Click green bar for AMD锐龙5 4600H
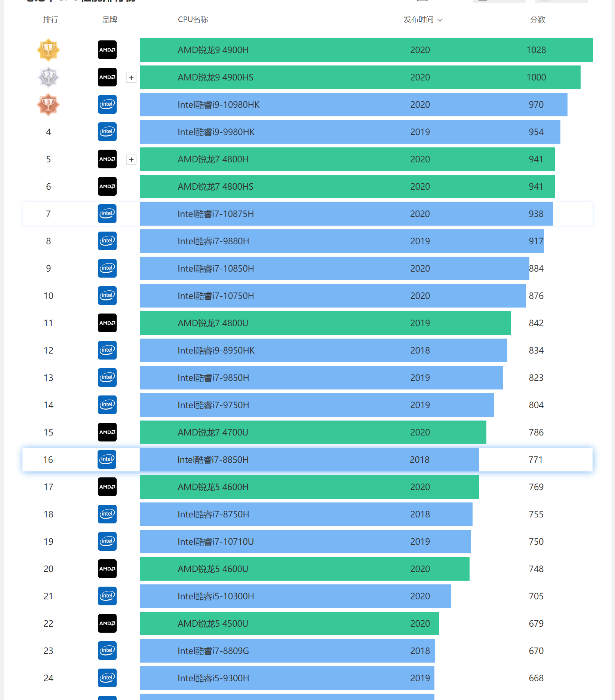Viewport: 615px width, 700px height. point(310,487)
